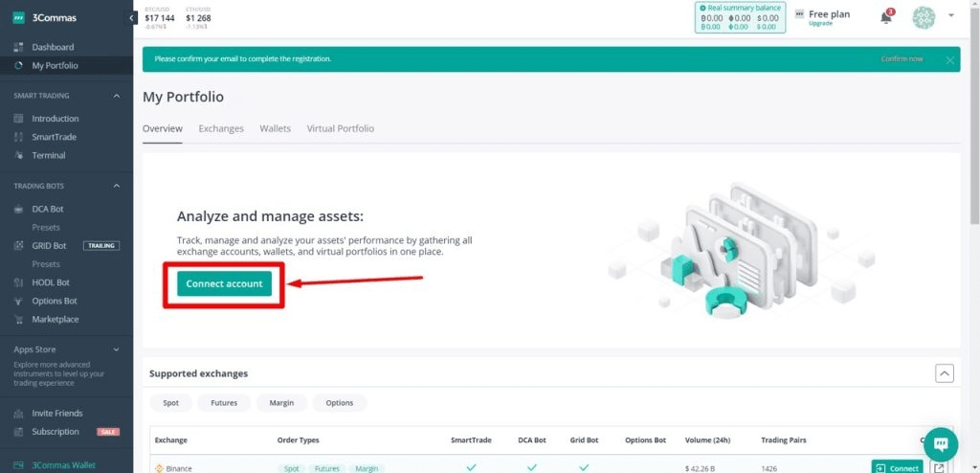Go to SmartTrade in the sidebar

[x=54, y=136]
